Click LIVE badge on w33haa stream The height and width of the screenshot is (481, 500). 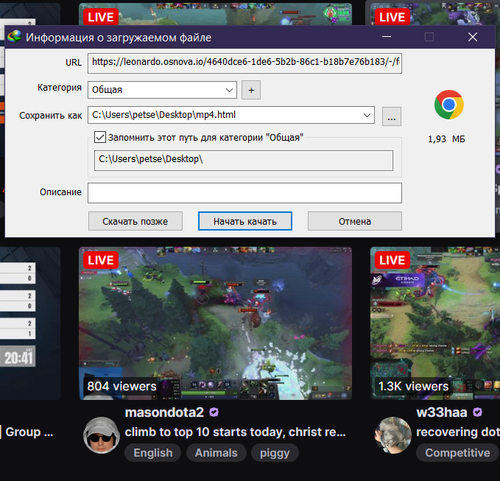pos(392,260)
